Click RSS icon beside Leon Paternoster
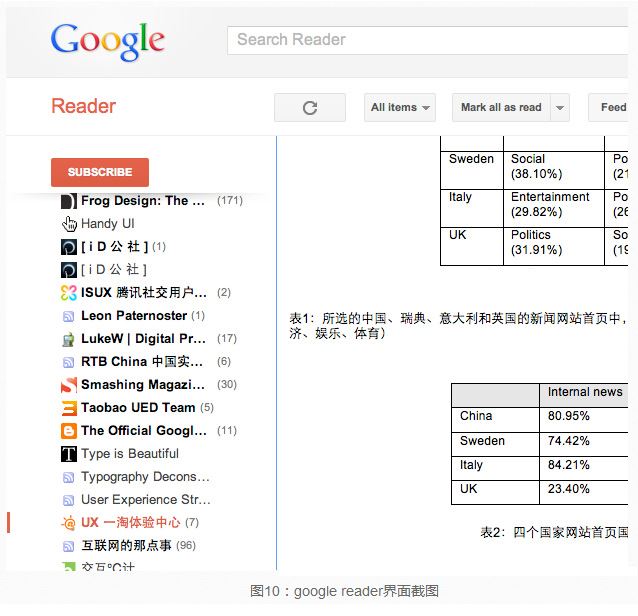 pyautogui.click(x=68, y=316)
